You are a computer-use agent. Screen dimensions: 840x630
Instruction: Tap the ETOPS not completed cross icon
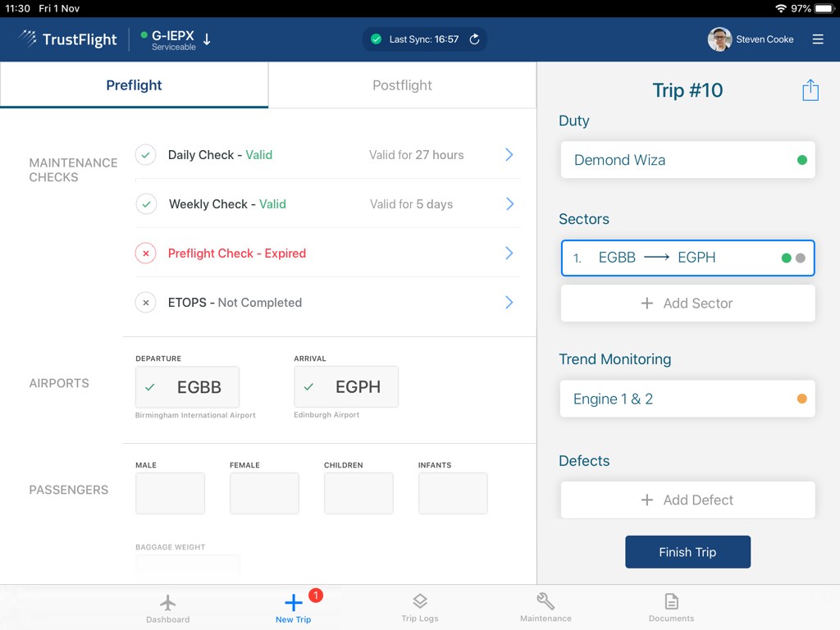click(x=146, y=303)
